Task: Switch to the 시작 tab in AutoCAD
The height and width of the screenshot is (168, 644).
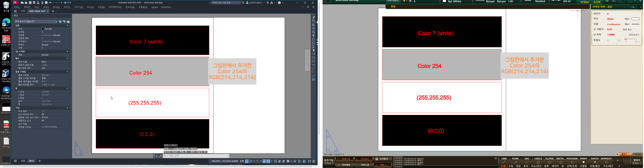Action: pos(23,11)
